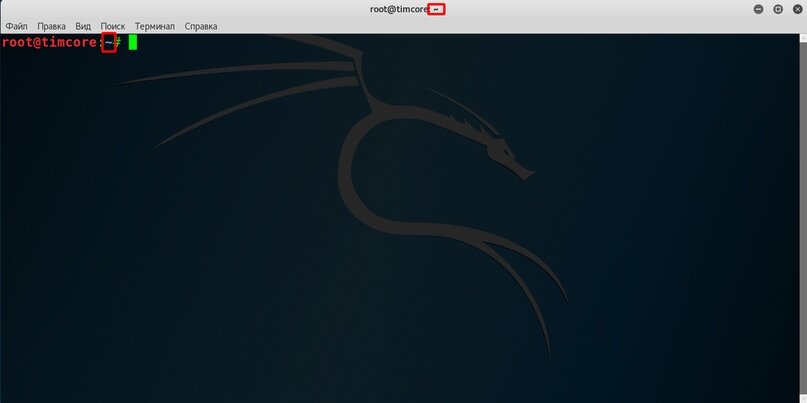
Task: Click the root@timcore prompt text
Action: tap(49, 43)
